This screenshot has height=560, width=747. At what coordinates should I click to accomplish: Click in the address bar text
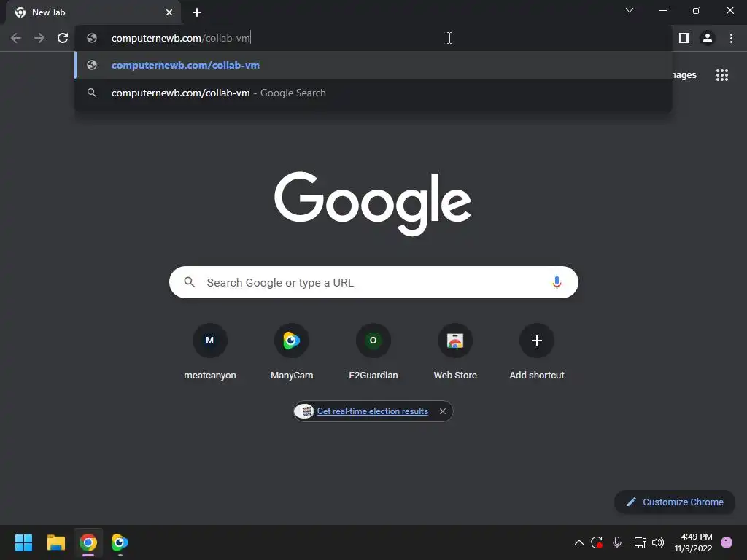181,38
